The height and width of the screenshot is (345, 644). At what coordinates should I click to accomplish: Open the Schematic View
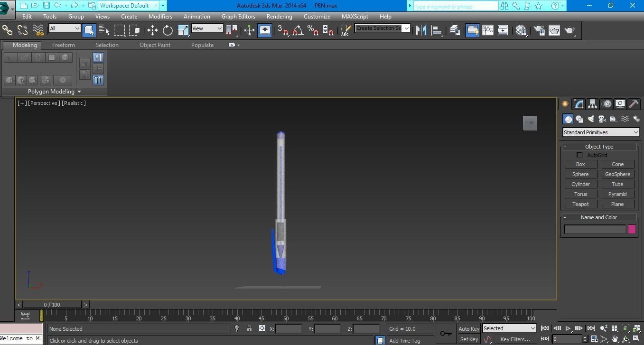[x=503, y=30]
